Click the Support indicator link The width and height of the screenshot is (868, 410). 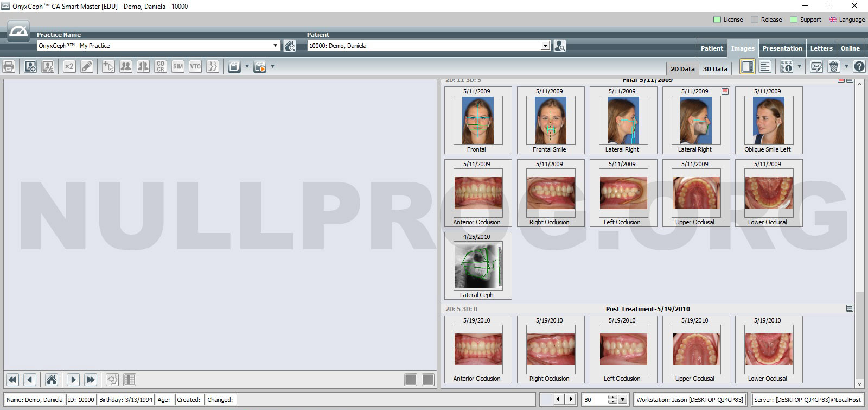point(806,20)
